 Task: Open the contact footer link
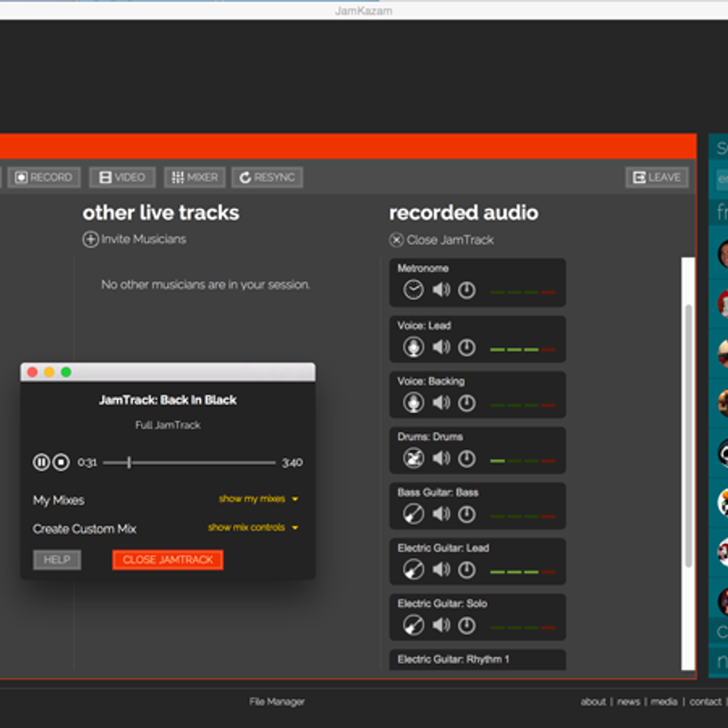tap(705, 702)
